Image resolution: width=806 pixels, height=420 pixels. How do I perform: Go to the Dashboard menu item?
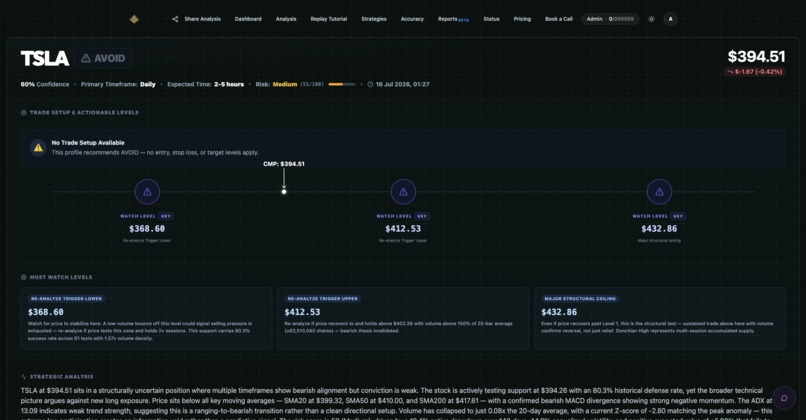coord(248,19)
